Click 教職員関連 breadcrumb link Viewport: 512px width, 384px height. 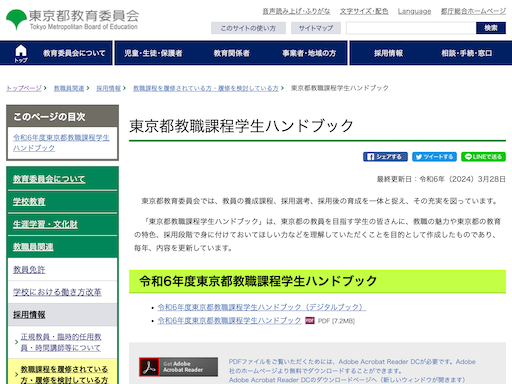69,88
